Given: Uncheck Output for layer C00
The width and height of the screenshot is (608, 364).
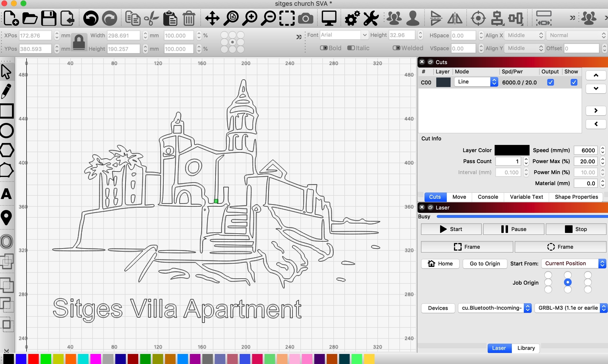Looking at the screenshot, I should 551,82.
